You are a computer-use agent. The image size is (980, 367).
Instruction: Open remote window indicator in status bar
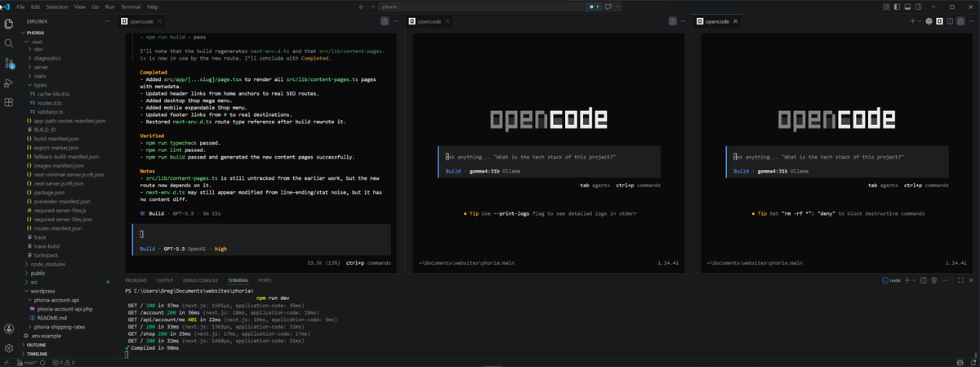tap(6, 362)
